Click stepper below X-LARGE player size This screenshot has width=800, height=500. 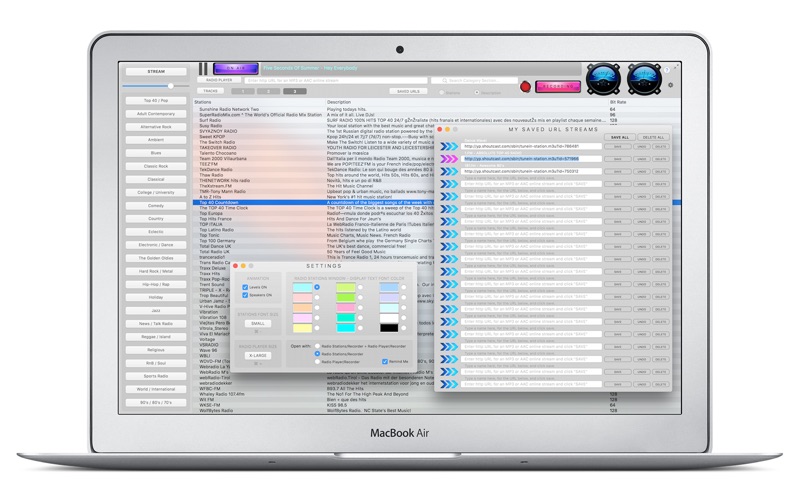coord(257,364)
